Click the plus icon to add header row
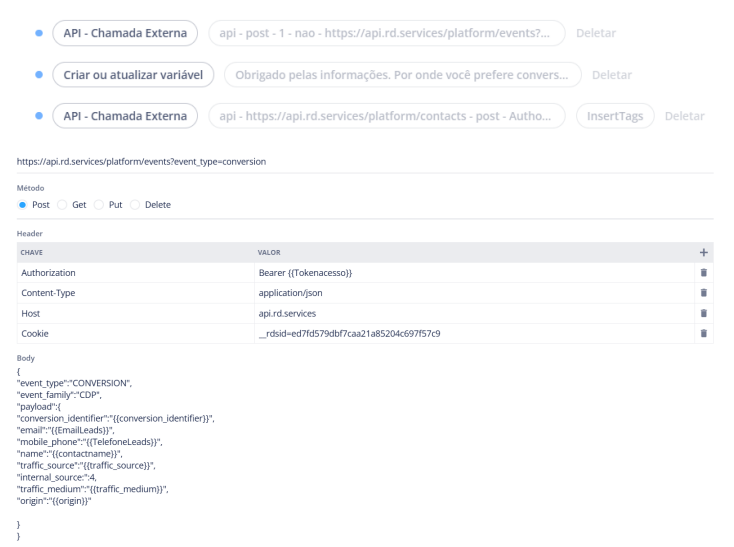Viewport: 734px width, 547px height. click(704, 254)
